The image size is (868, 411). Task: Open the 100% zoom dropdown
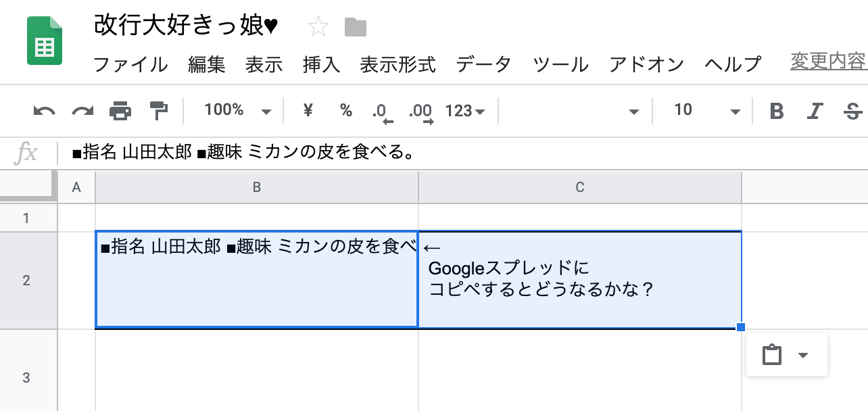point(237,111)
